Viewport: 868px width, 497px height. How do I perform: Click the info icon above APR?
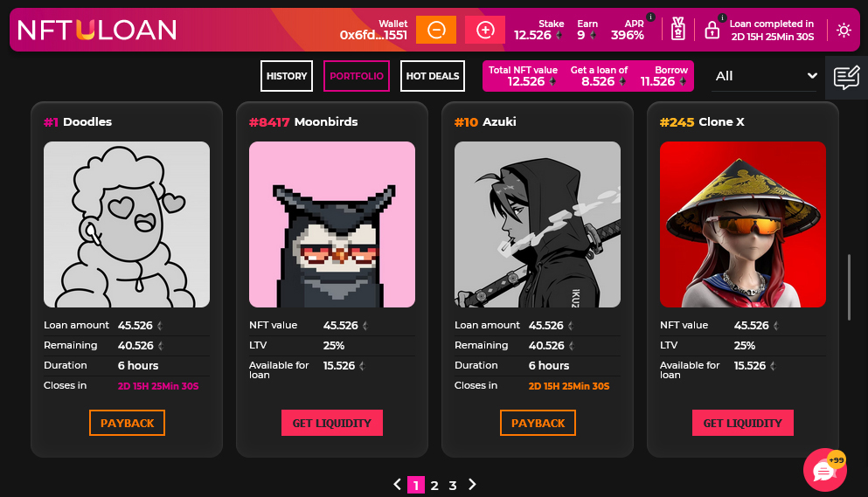[x=651, y=17]
